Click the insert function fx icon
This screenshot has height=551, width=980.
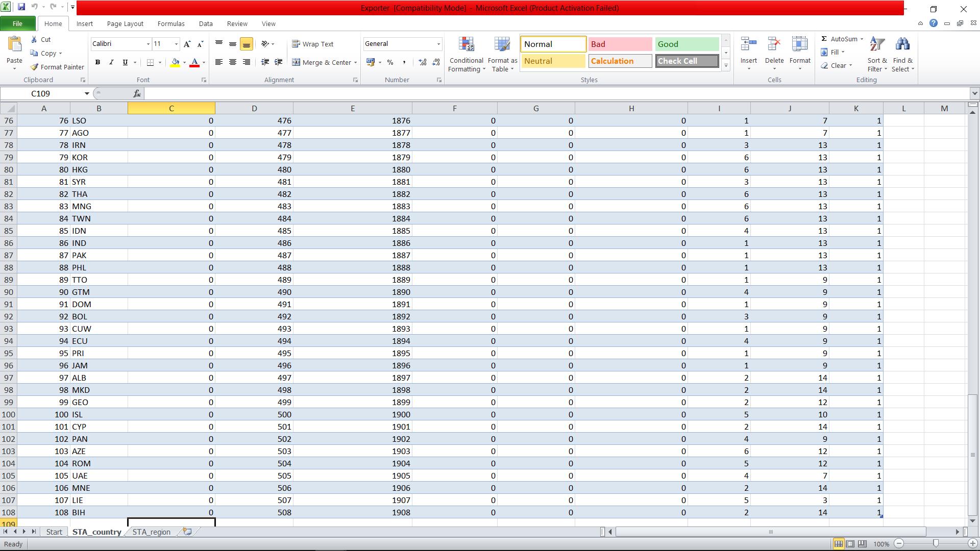click(137, 93)
